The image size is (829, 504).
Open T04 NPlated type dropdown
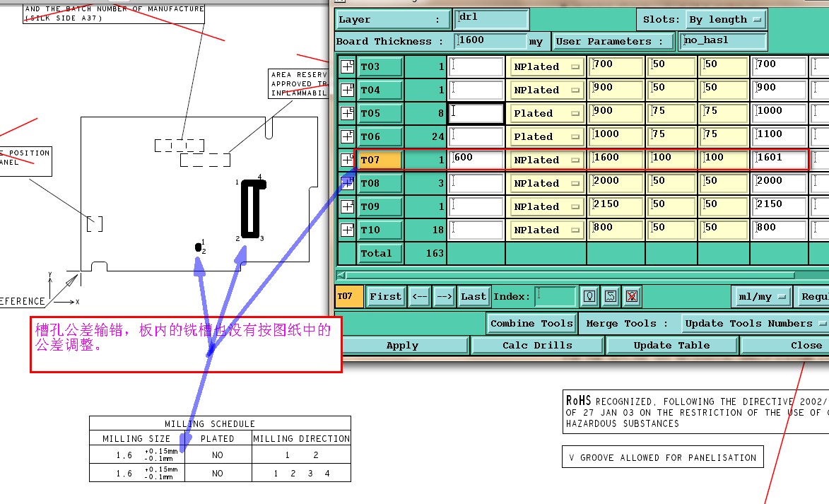[546, 90]
